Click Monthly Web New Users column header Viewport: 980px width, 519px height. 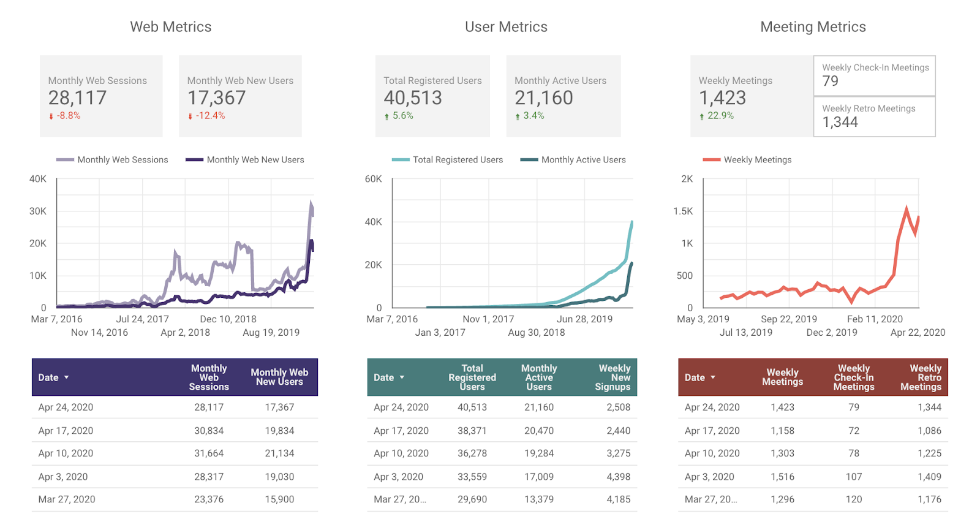(279, 377)
